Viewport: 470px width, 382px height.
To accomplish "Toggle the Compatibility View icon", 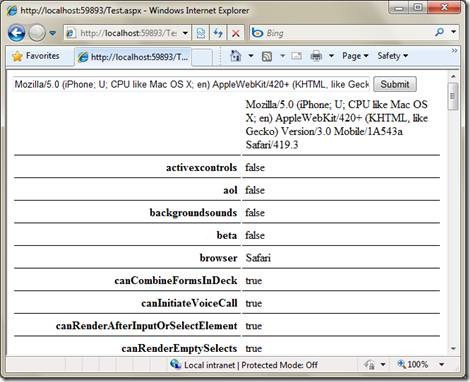I will [x=201, y=33].
